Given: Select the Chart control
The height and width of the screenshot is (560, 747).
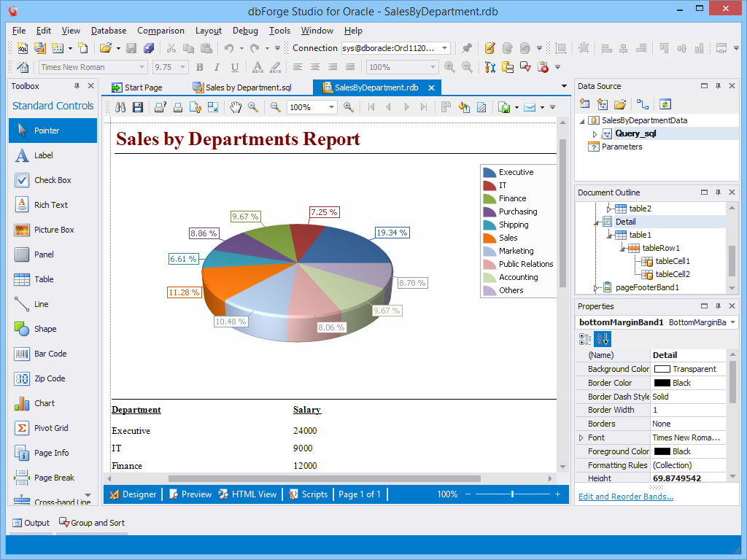Looking at the screenshot, I should pos(53,402).
